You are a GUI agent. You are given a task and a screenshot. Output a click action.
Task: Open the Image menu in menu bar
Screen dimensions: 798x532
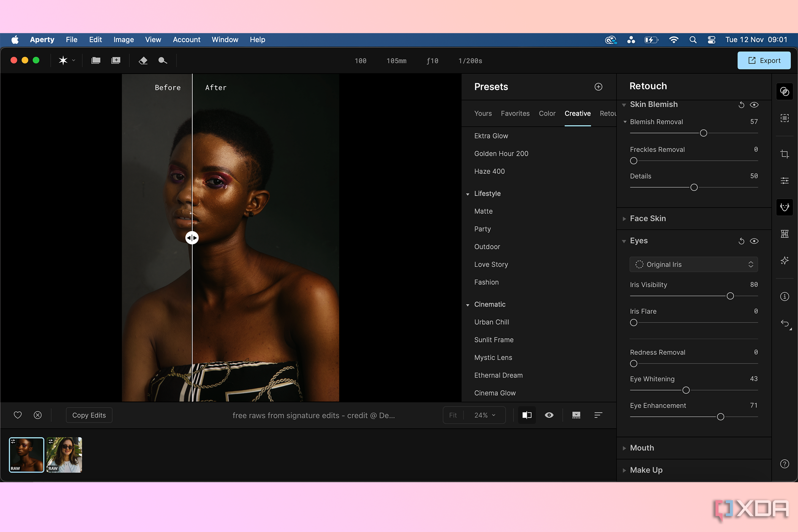(x=123, y=39)
